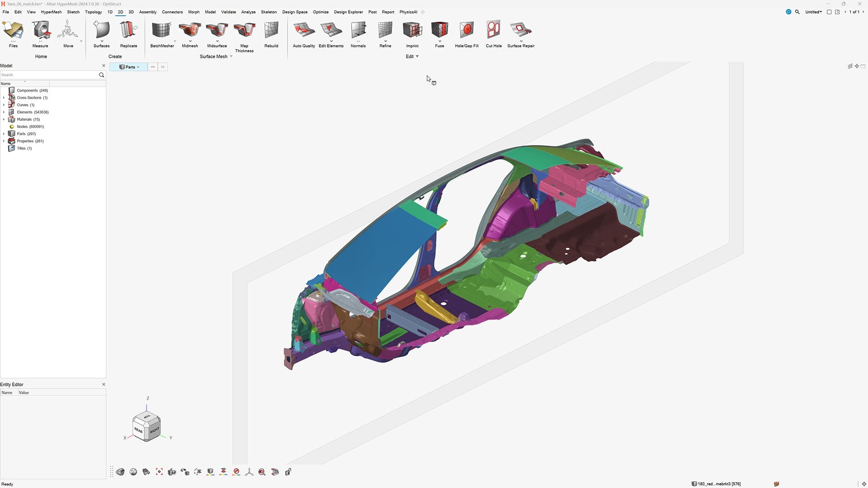Open the Connectors menu
This screenshot has width=868, height=488.
coord(172,12)
